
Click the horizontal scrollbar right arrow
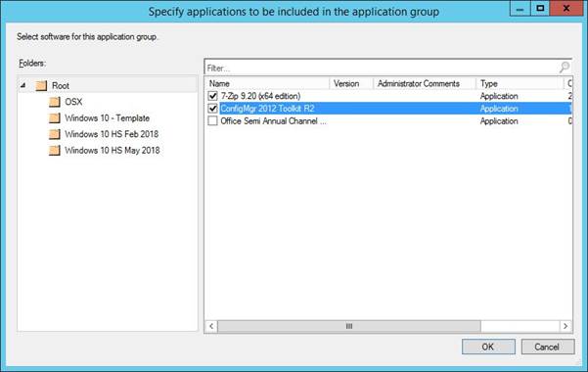[565, 326]
